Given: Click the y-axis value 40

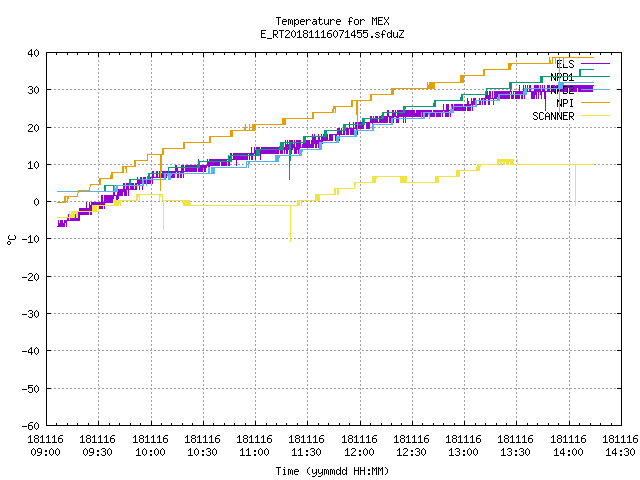Looking at the screenshot, I should [33, 53].
